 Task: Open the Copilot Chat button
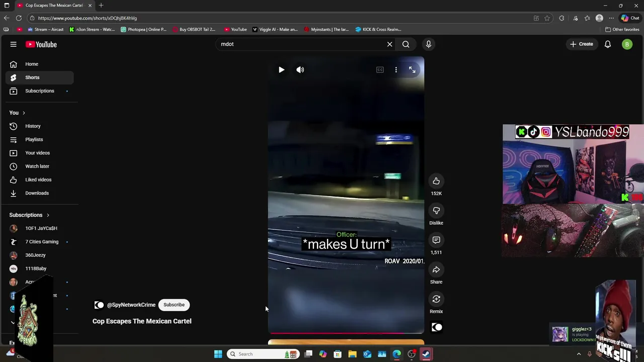coord(629,18)
